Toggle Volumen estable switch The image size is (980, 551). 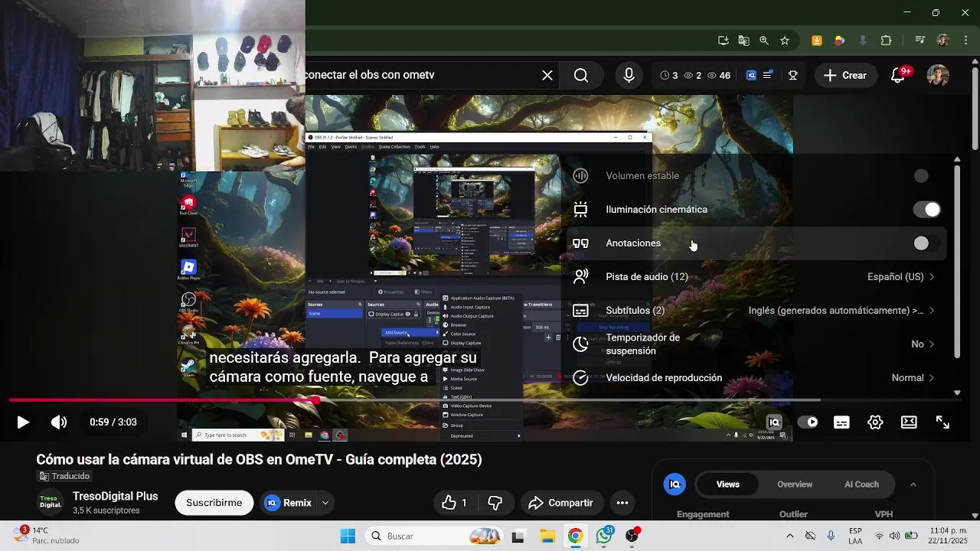click(x=926, y=176)
